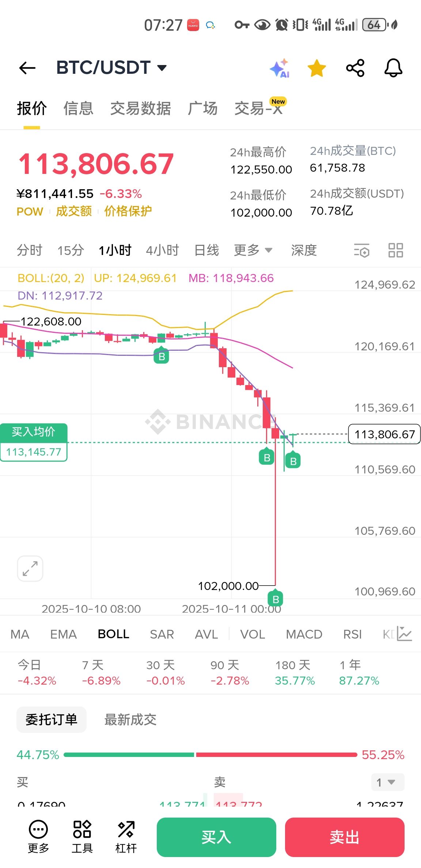Tap the share icon

tap(355, 68)
